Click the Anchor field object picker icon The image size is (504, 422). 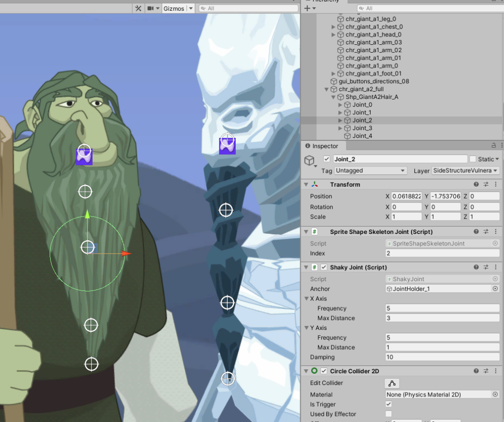click(495, 289)
